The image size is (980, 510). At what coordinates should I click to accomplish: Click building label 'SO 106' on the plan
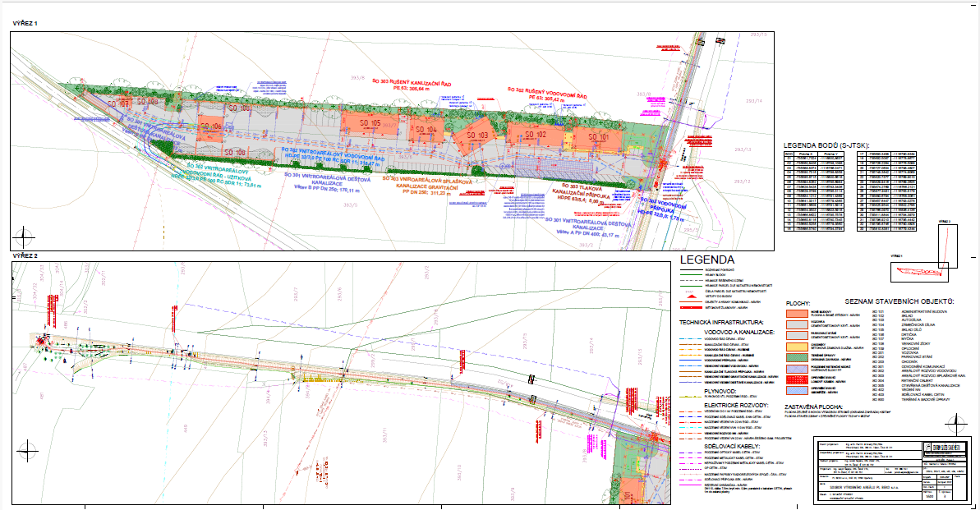tap(211, 126)
